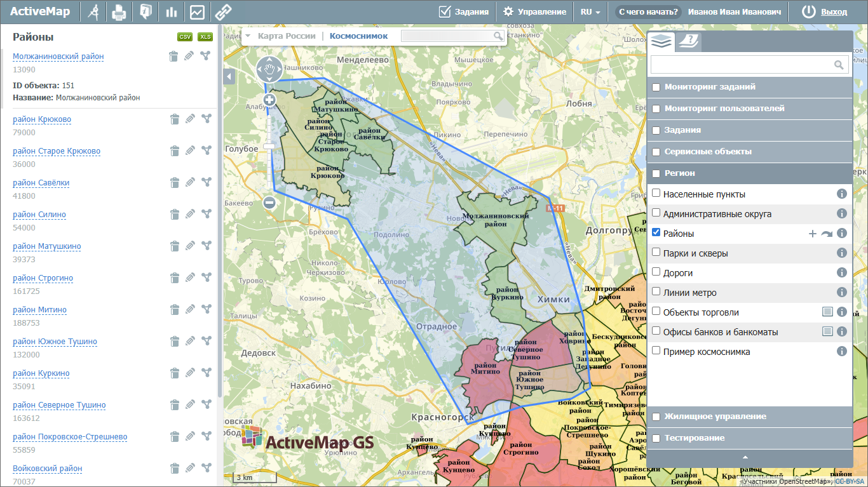Enable the Дороги layer checkbox
This screenshot has height=487, width=868.
(656, 272)
